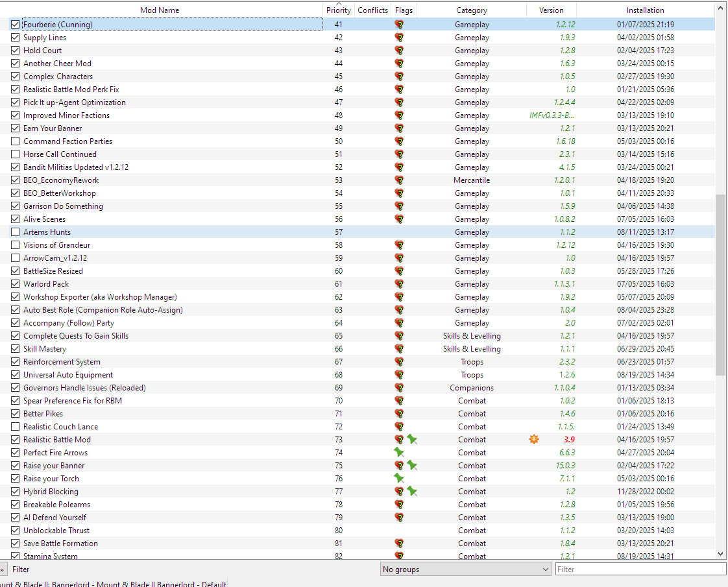The height and width of the screenshot is (587, 728).
Task: Click the flag icon for Garrison Do Something
Action: tap(399, 206)
